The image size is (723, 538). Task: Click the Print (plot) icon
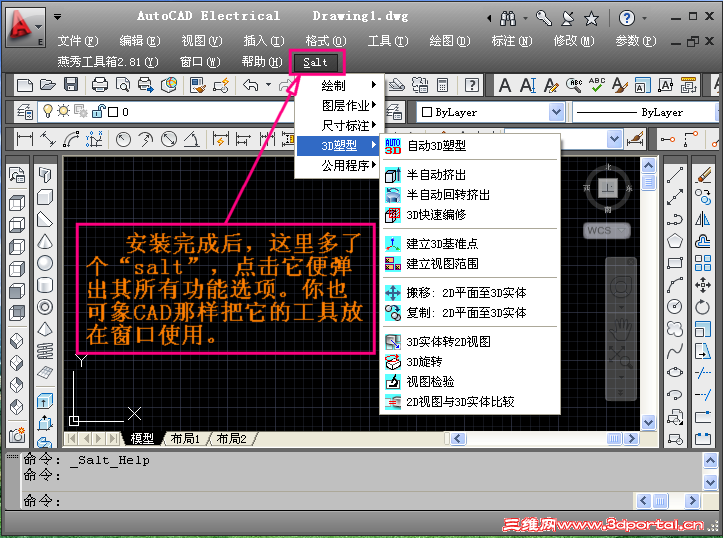100,85
